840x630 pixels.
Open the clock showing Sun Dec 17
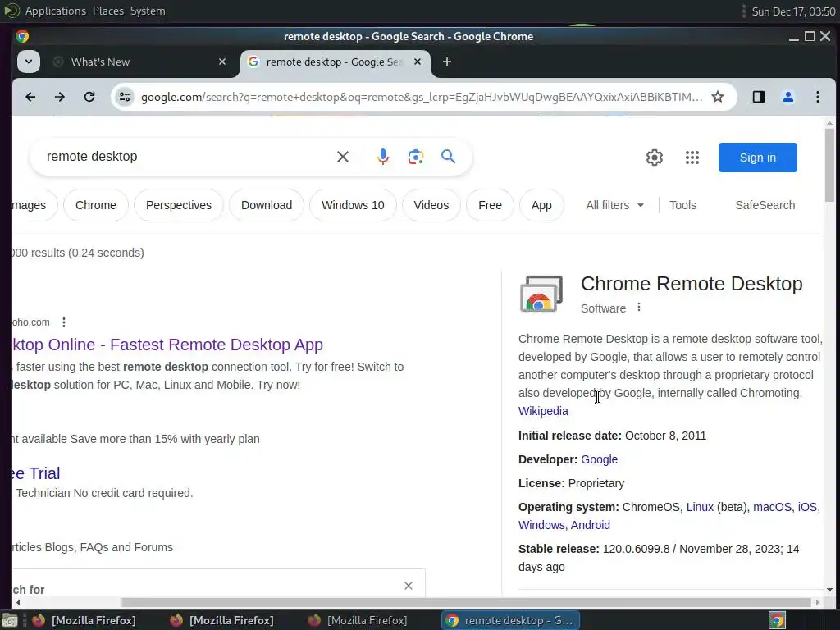pyautogui.click(x=793, y=11)
